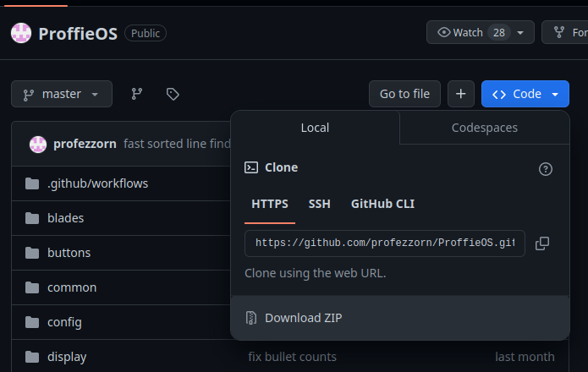588x372 pixels.
Task: Switch to the Local tab
Action: pos(315,128)
